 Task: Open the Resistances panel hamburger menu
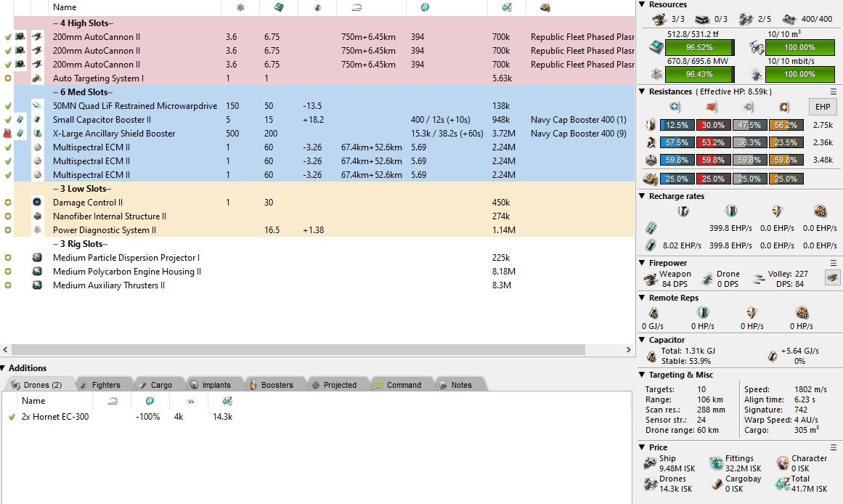[834, 92]
